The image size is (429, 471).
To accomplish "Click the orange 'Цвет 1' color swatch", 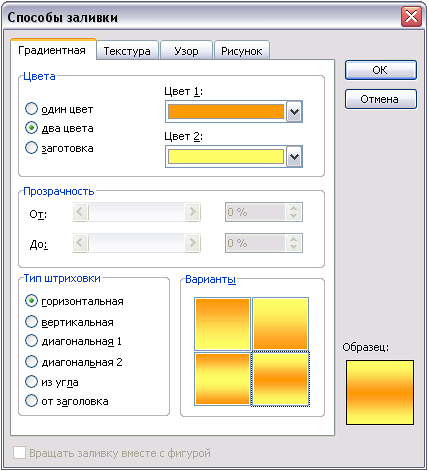I will click(226, 112).
